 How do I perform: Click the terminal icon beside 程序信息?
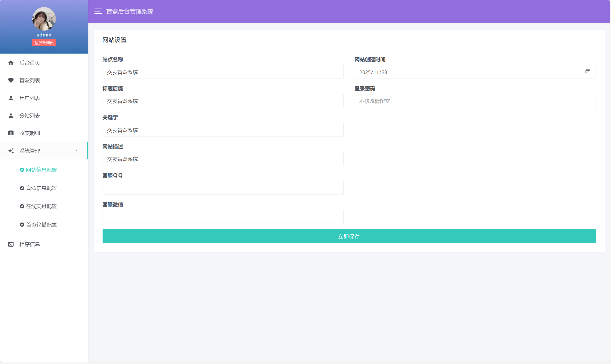[x=11, y=244]
